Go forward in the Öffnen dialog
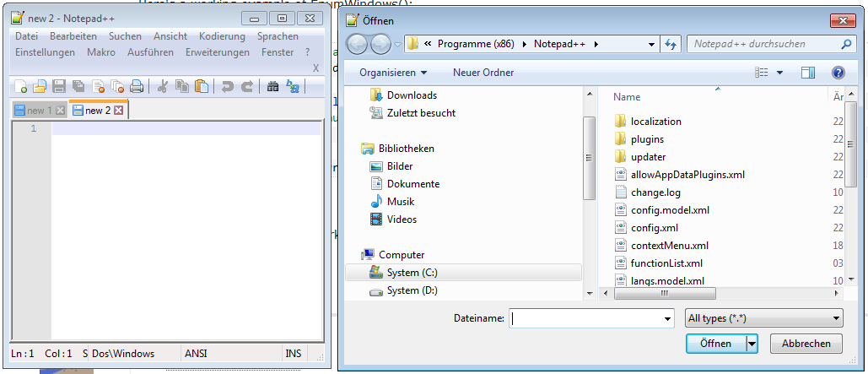The width and height of the screenshot is (868, 374). pos(381,44)
